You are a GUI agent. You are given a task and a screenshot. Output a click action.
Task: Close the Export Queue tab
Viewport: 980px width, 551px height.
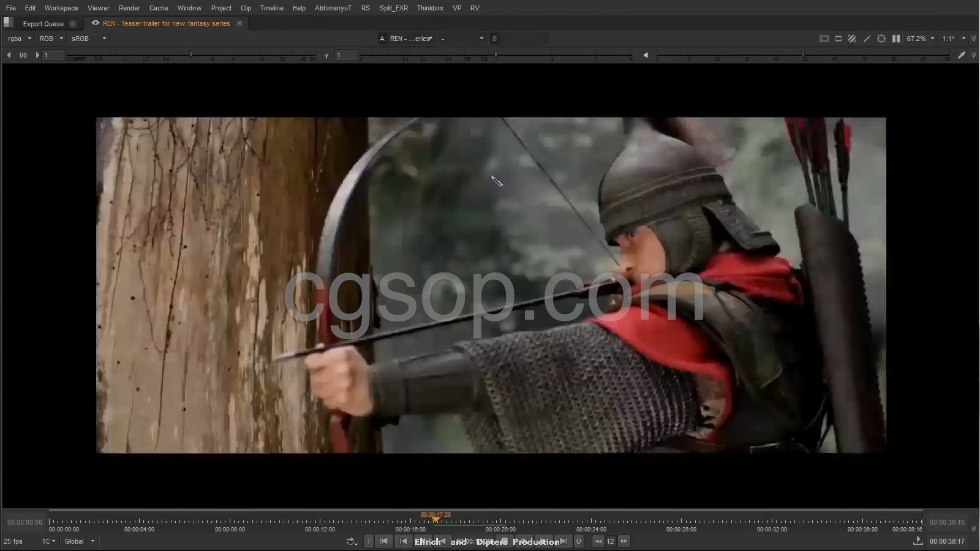(x=73, y=24)
